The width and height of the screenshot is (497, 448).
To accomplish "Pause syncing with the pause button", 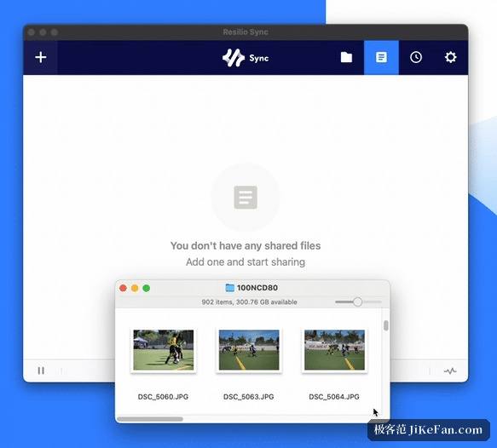I will tap(41, 370).
